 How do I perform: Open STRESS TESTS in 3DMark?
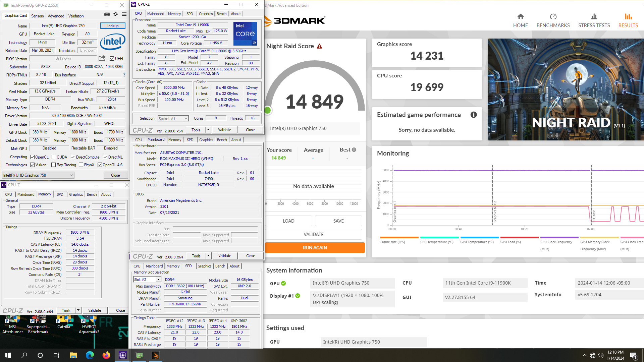(594, 20)
